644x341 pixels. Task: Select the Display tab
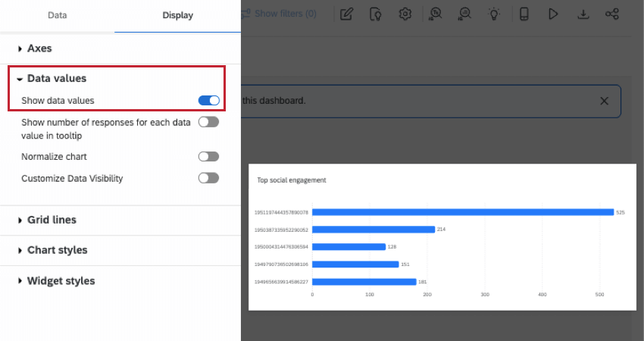(177, 15)
